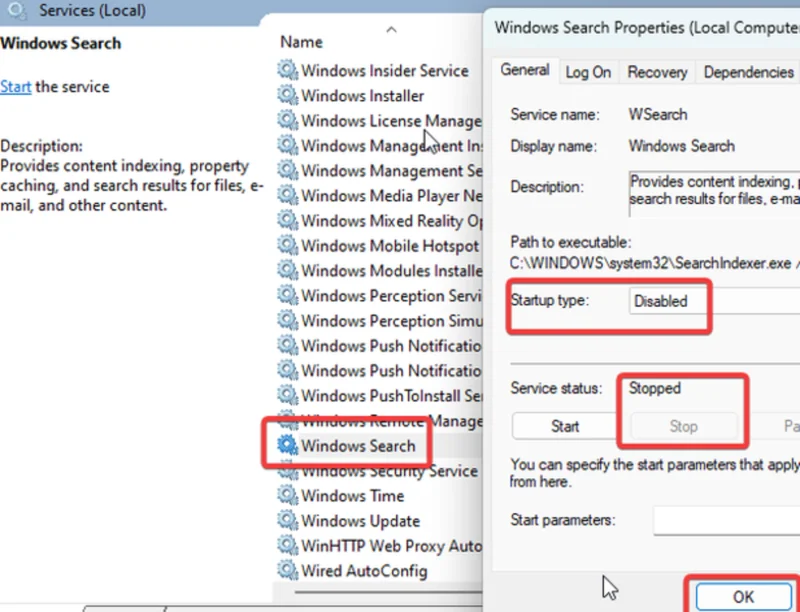Click gear icon beside Windows Time
The height and width of the screenshot is (612, 800).
pos(287,495)
